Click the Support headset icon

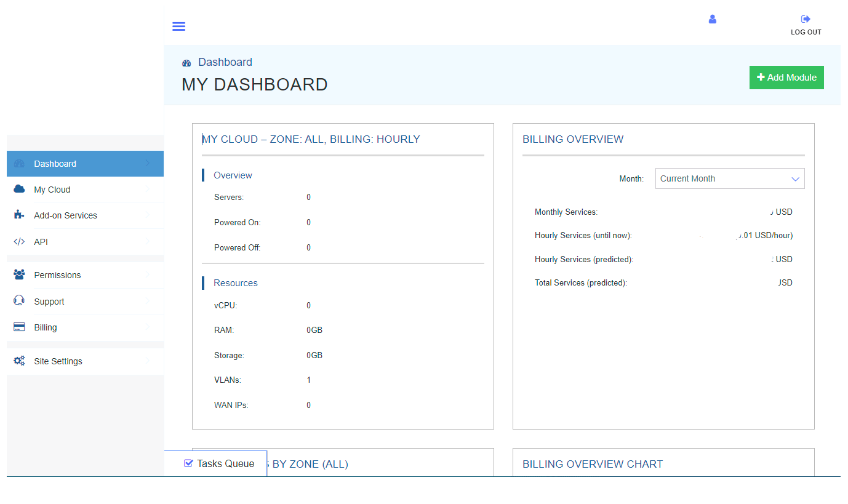coord(19,300)
